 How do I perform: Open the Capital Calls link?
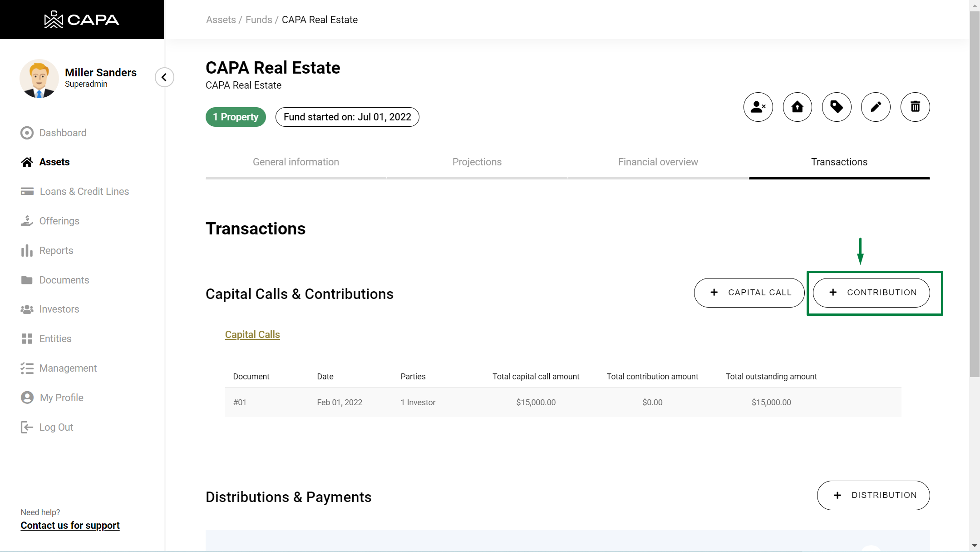pos(252,334)
